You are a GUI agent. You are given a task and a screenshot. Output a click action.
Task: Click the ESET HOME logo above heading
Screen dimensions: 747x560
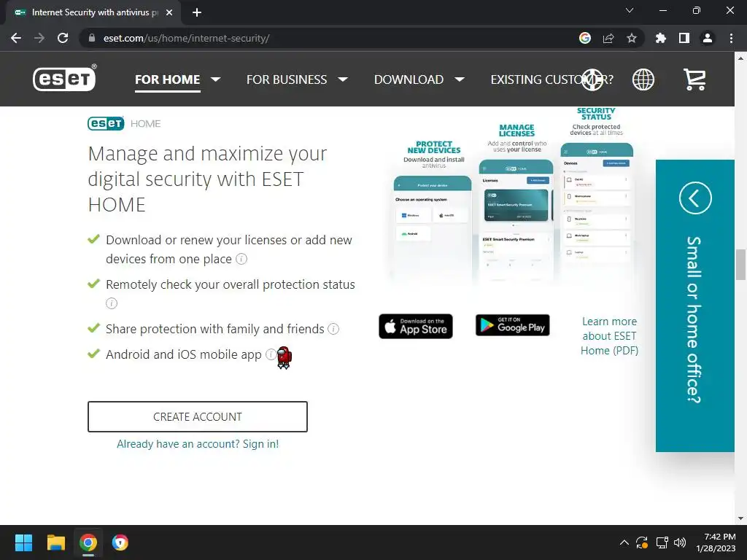point(124,123)
